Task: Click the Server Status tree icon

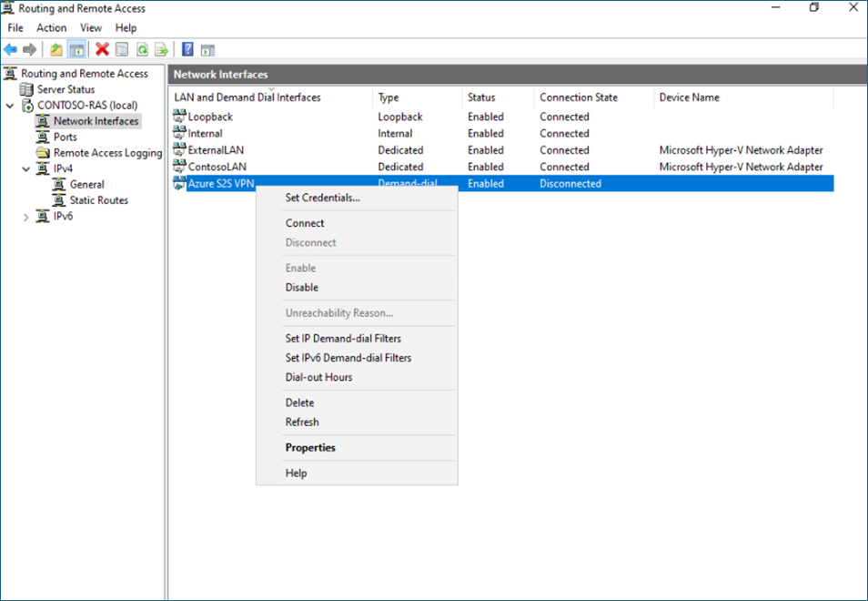Action: (27, 89)
